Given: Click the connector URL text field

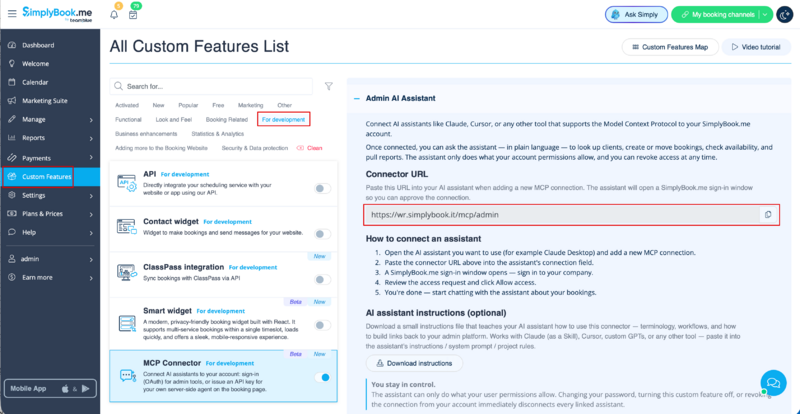Looking at the screenshot, I should click(x=562, y=215).
